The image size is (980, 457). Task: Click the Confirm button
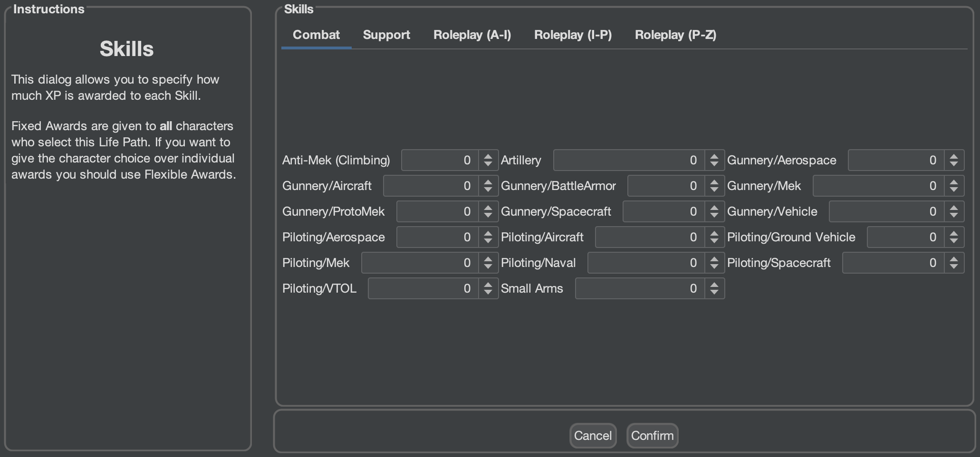coord(652,436)
